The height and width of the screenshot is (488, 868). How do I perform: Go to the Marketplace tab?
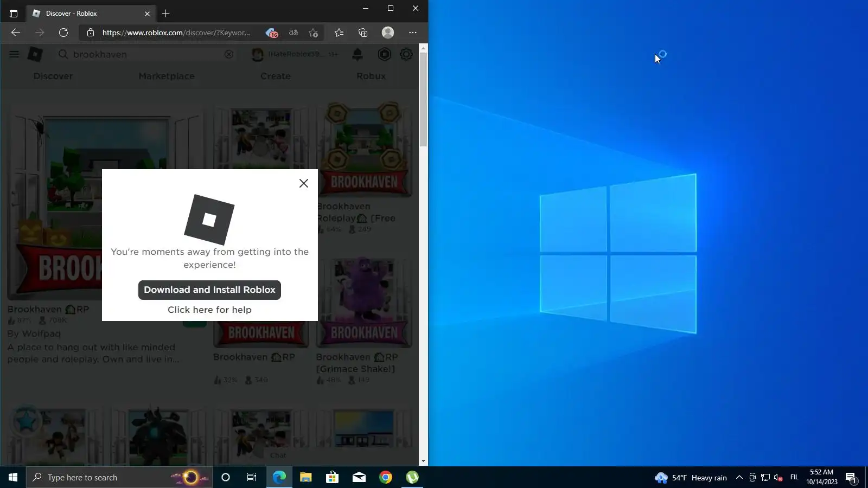click(167, 76)
